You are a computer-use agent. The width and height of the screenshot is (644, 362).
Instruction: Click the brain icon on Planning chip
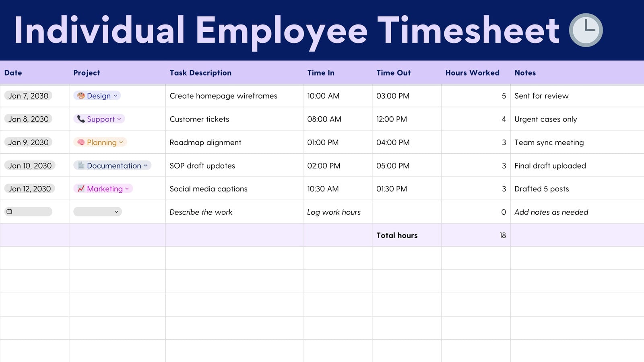click(x=81, y=142)
